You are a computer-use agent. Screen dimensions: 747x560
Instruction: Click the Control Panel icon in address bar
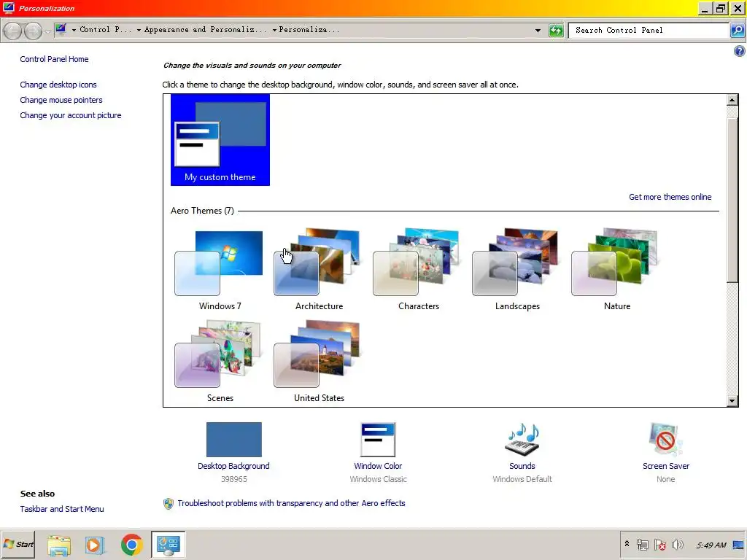pyautogui.click(x=61, y=29)
